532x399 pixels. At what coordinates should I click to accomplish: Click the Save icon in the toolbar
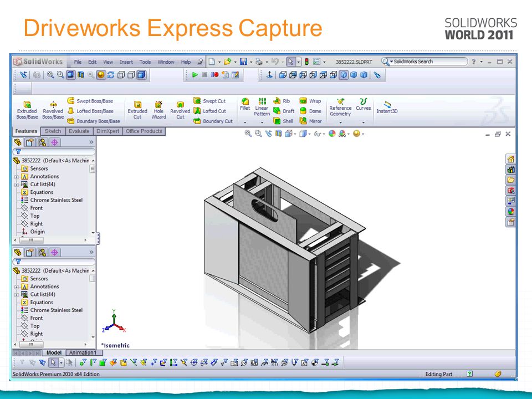[243, 62]
